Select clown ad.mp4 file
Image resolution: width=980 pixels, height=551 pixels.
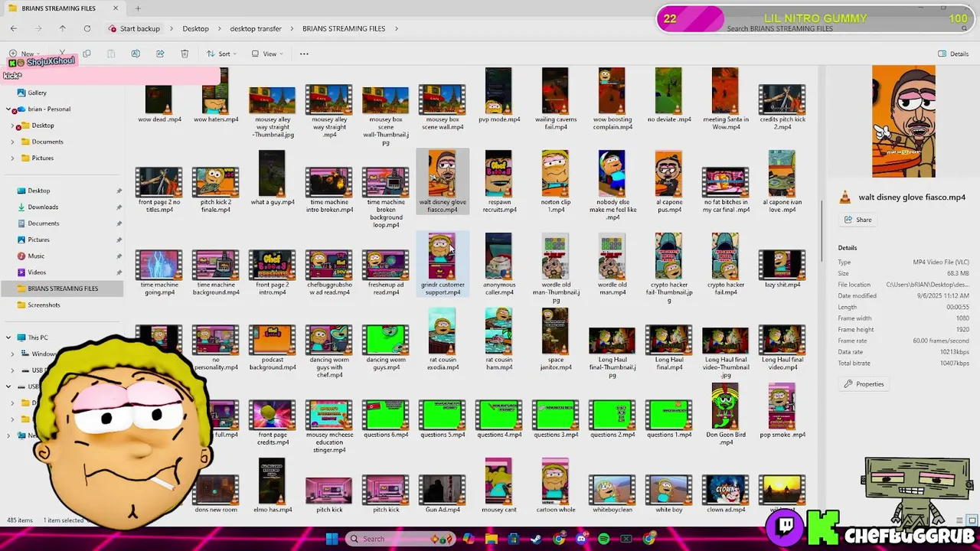[x=725, y=494]
